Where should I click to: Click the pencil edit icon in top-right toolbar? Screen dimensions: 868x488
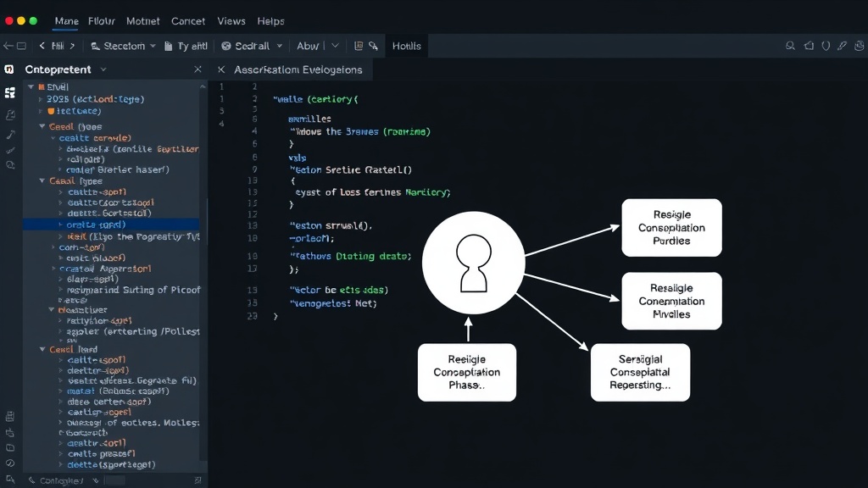(842, 46)
